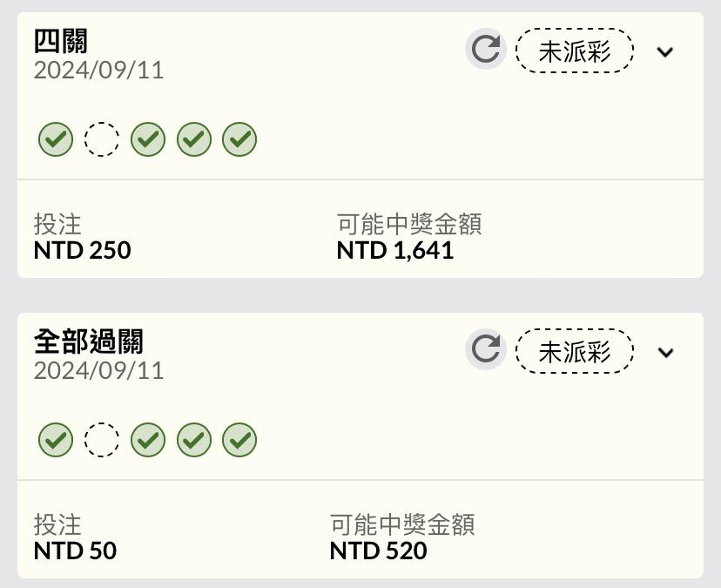Click the NTD 520 possible winnings amount
Image resolution: width=721 pixels, height=588 pixels.
[x=379, y=551]
